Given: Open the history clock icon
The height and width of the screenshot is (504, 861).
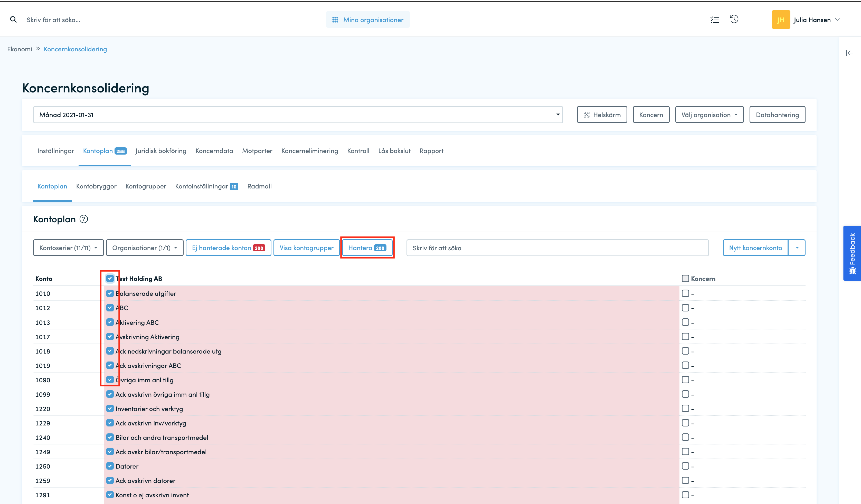Looking at the screenshot, I should pyautogui.click(x=734, y=19).
